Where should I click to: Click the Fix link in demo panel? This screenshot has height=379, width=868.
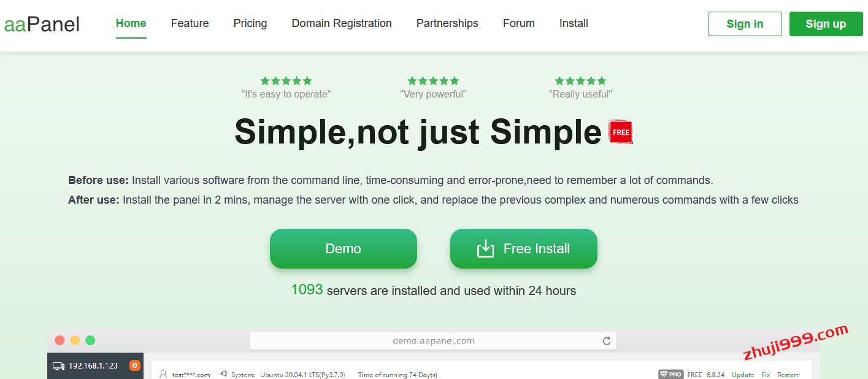click(766, 375)
